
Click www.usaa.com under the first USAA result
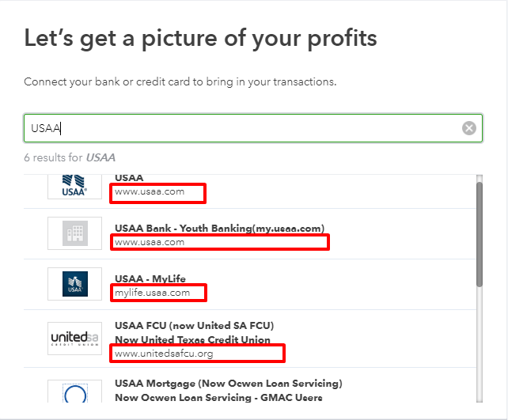click(150, 191)
